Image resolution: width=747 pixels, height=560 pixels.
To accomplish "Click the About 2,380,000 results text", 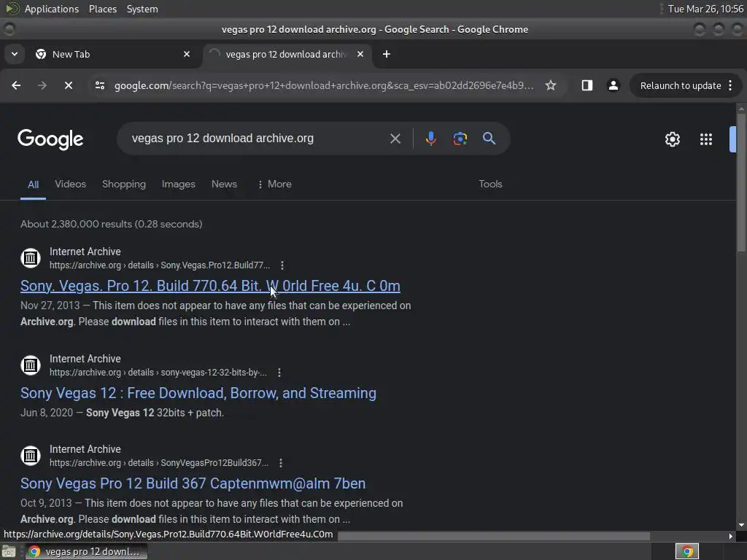I will coord(112,224).
